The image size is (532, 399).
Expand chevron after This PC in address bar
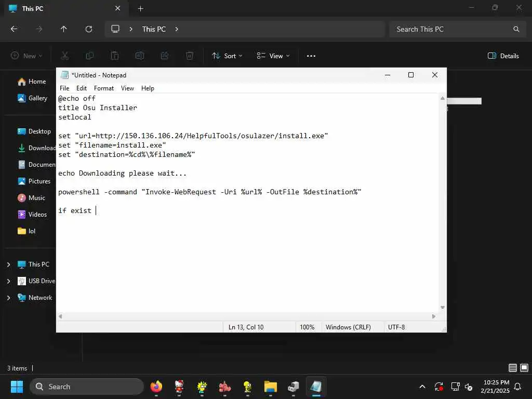coord(177,29)
